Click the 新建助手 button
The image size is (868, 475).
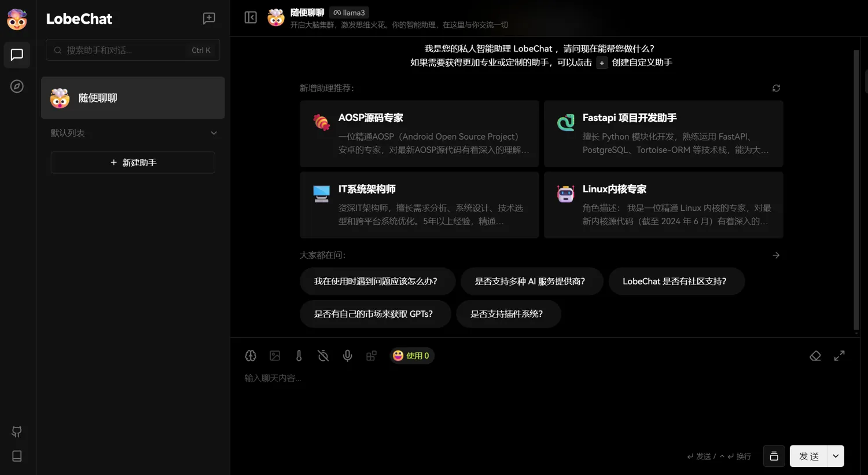click(133, 163)
